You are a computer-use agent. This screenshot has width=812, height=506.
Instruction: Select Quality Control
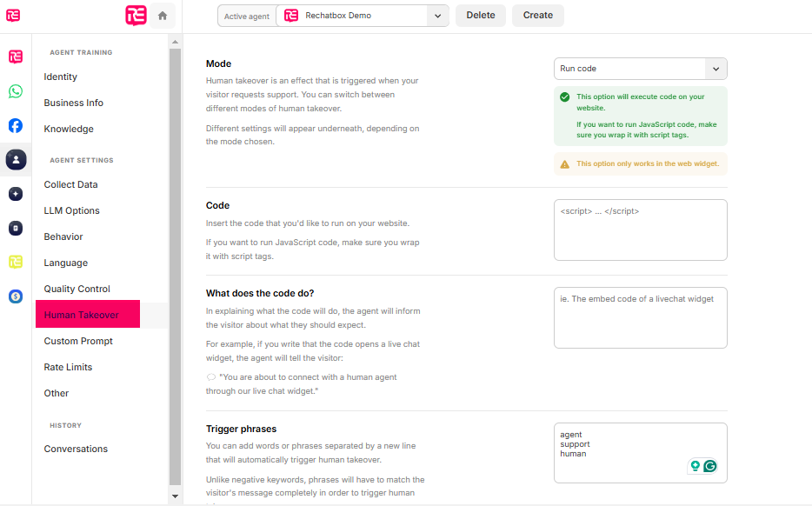(77, 289)
